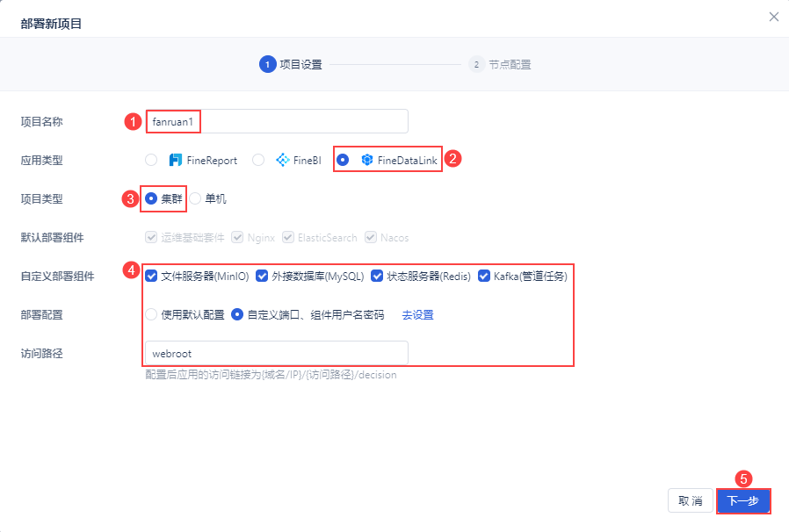The height and width of the screenshot is (532, 789).
Task: Click the disabled 运维基础套件 checkbox
Action: click(x=151, y=237)
